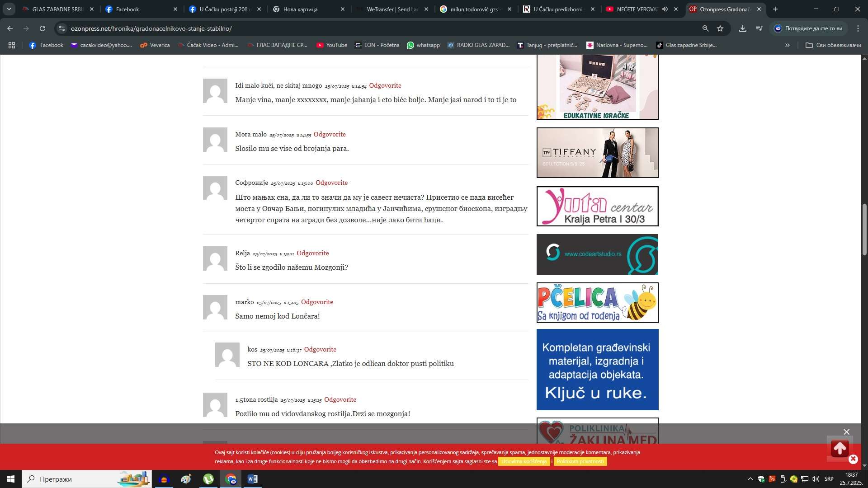Open Facebook bookmark
This screenshot has height=488, width=868.
pos(46,45)
